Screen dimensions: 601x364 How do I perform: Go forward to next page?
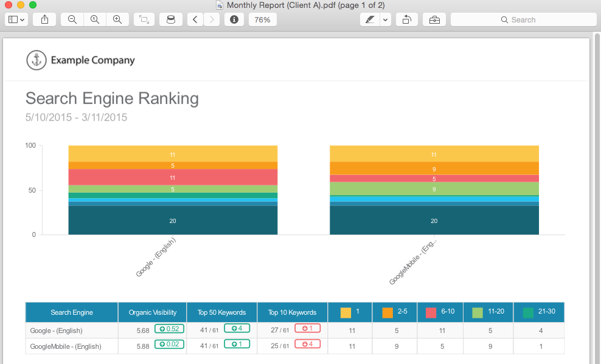[x=212, y=19]
